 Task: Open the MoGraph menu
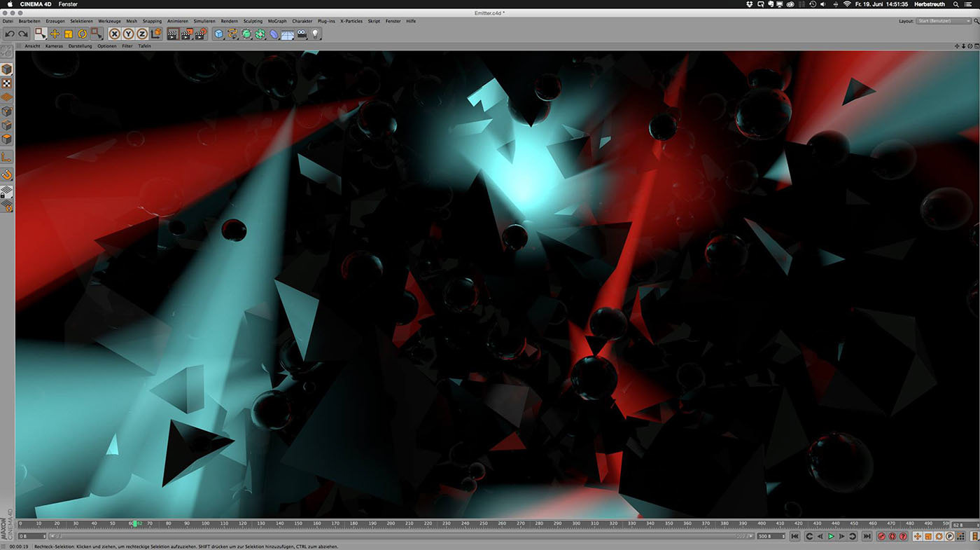277,21
